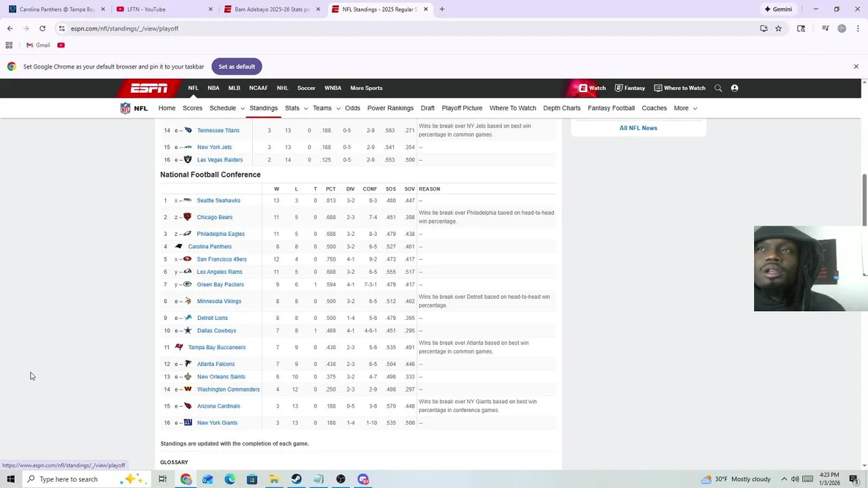The height and width of the screenshot is (488, 868).
Task: Click the address bar URL field
Action: tap(407, 28)
